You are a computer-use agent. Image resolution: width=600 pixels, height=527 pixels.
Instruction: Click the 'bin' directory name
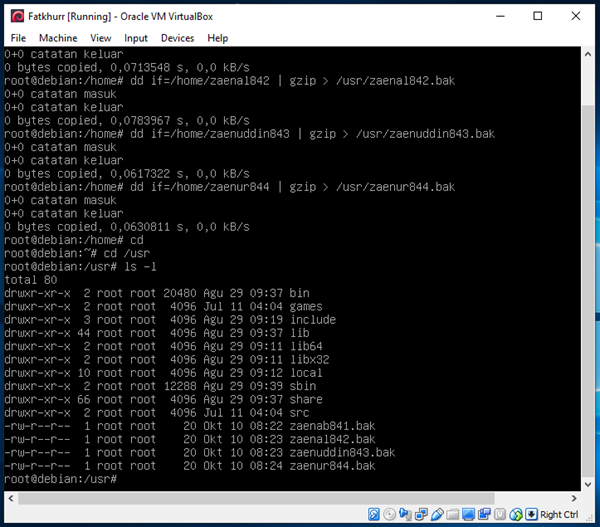point(299,293)
